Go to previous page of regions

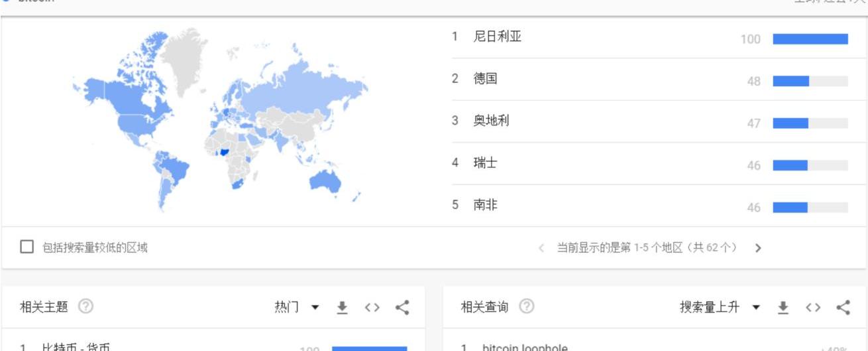(541, 248)
